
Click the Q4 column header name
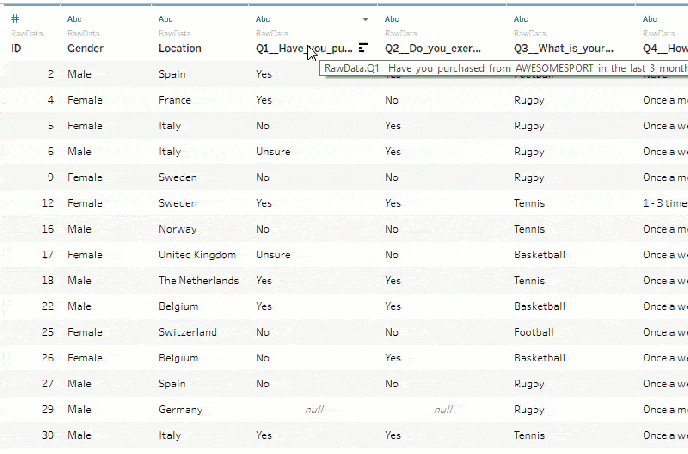[x=665, y=48]
